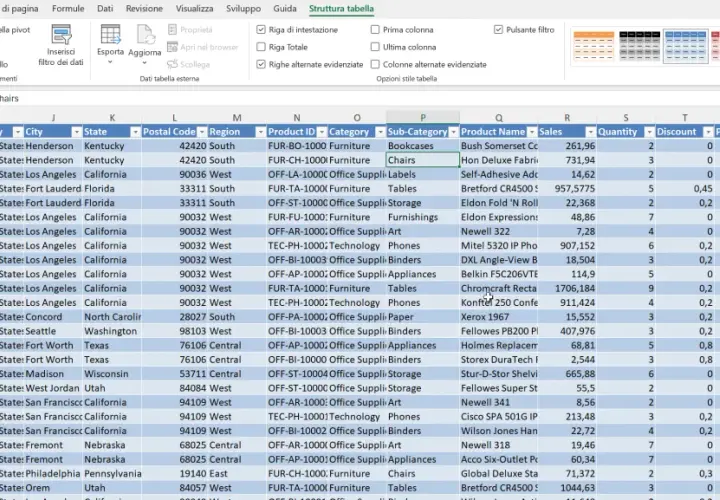Toggle Riga di intestazione checkbox

(x=261, y=30)
